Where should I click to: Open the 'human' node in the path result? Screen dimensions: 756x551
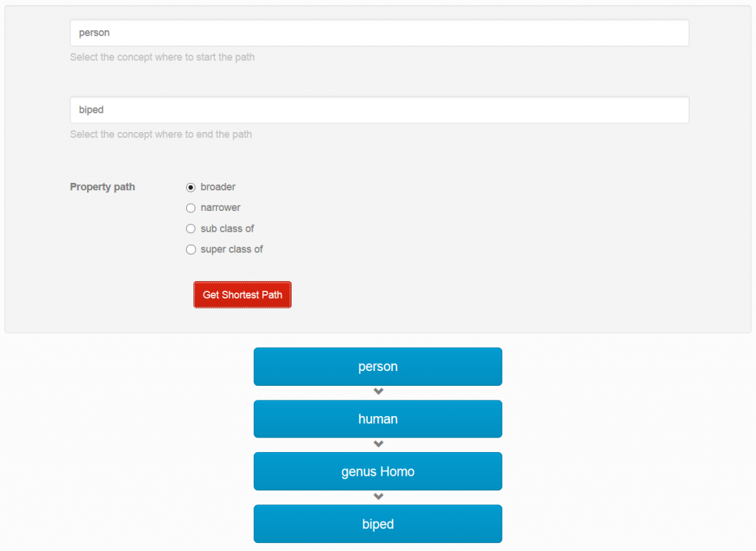pos(378,419)
